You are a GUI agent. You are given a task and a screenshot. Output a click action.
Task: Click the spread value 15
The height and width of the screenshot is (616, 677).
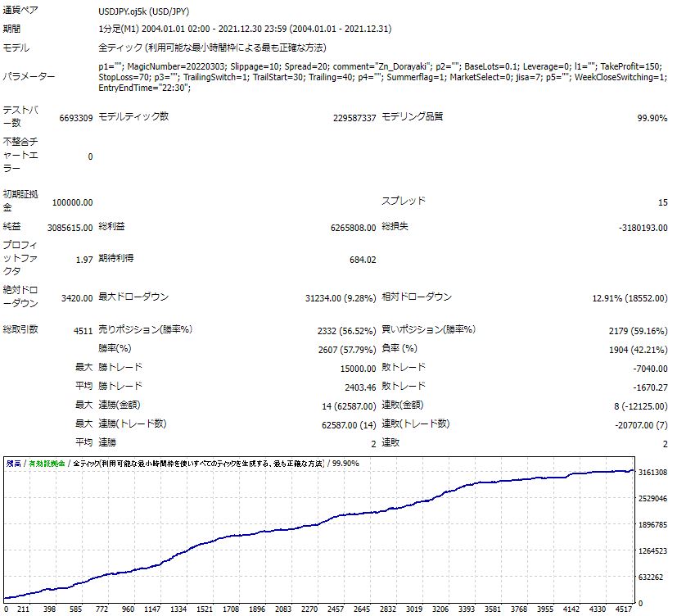click(x=663, y=202)
